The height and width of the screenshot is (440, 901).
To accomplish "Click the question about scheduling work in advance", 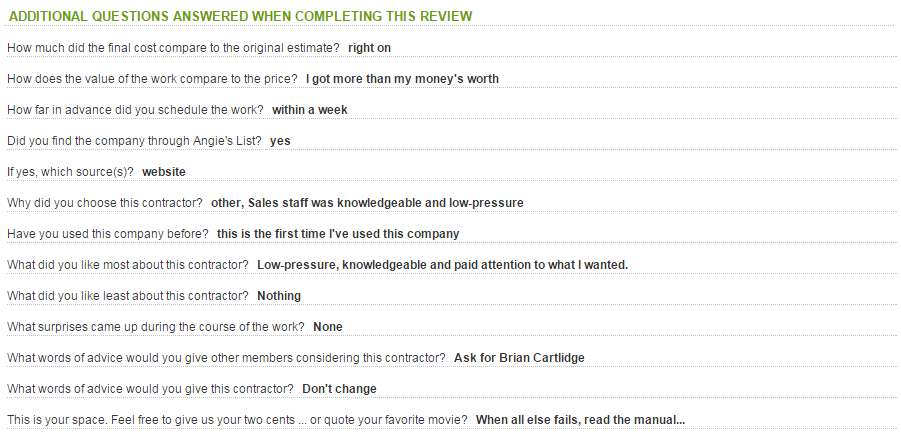I will (135, 110).
